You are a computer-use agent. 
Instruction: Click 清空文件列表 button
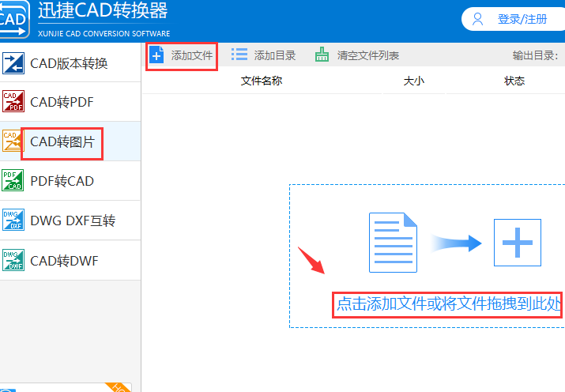[357, 55]
